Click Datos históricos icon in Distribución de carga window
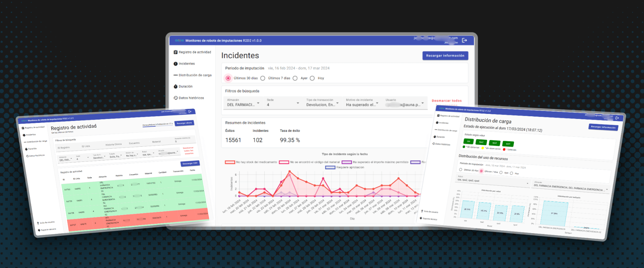Image resolution: width=644 pixels, height=268 pixels. pos(434,143)
